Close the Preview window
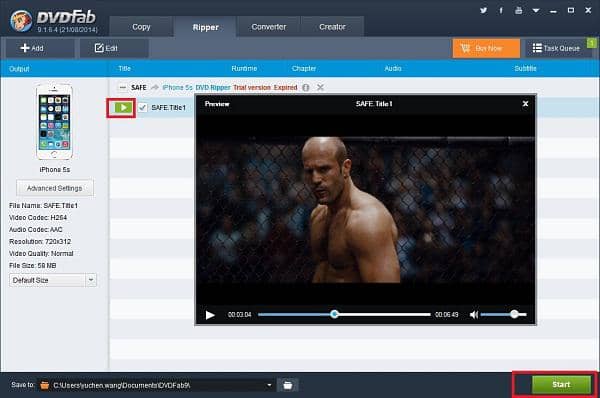 525,104
